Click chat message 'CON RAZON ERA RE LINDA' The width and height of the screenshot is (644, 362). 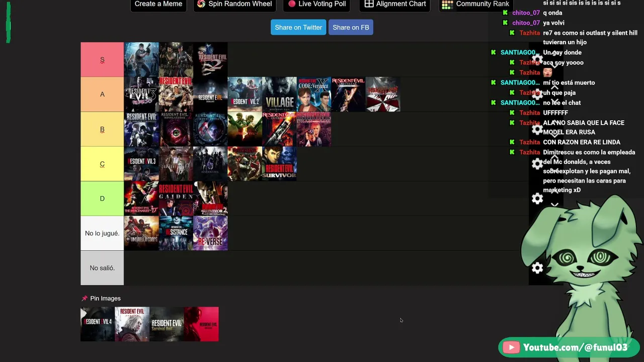582,142
